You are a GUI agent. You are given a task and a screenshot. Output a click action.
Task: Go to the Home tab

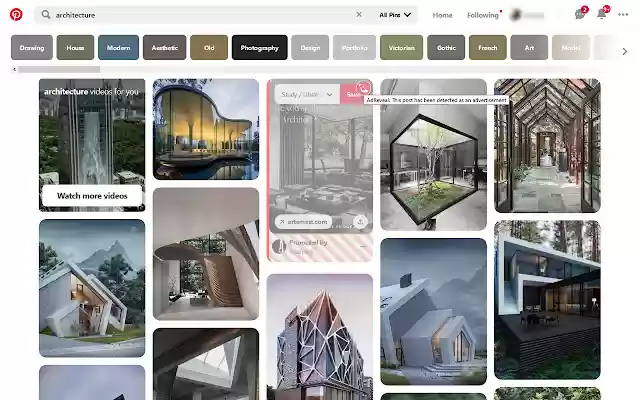click(442, 15)
